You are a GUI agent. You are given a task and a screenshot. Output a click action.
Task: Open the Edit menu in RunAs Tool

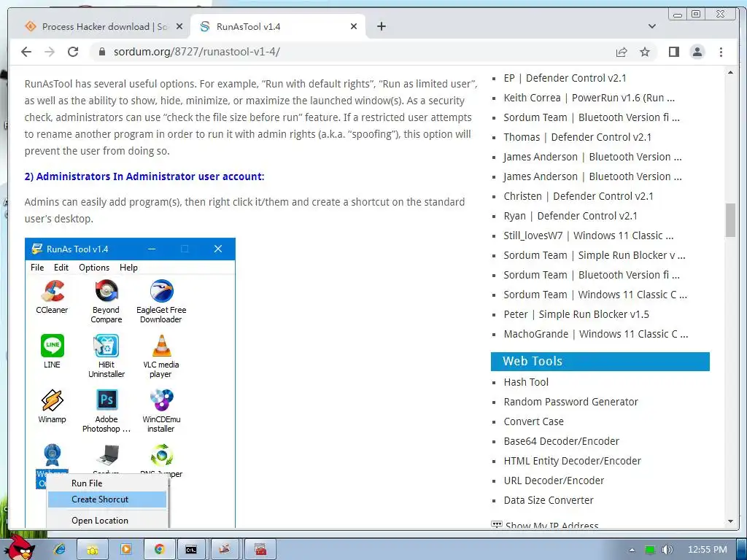click(x=61, y=268)
